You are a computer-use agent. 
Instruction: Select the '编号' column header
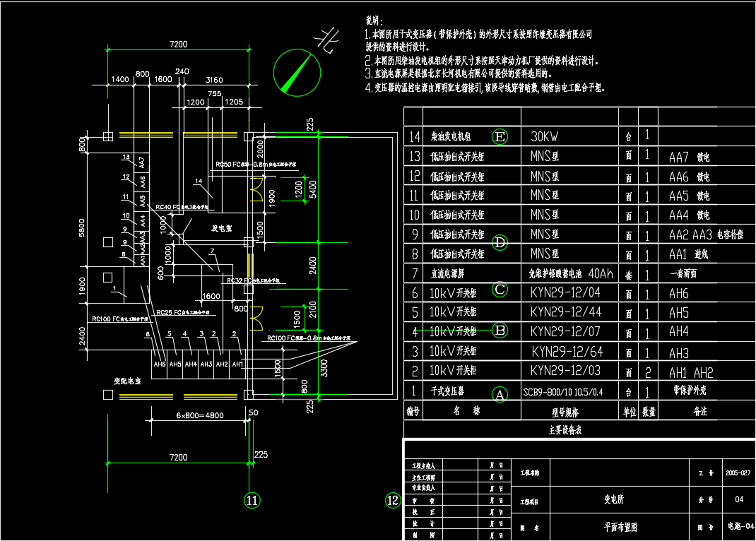(x=413, y=412)
